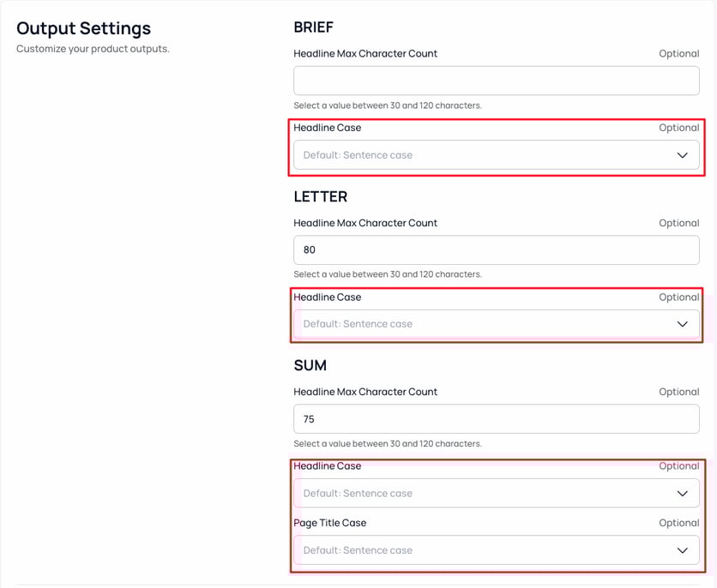Click Optional next to BRIEF Headline Case
Screen dimensions: 717x588
(x=678, y=127)
